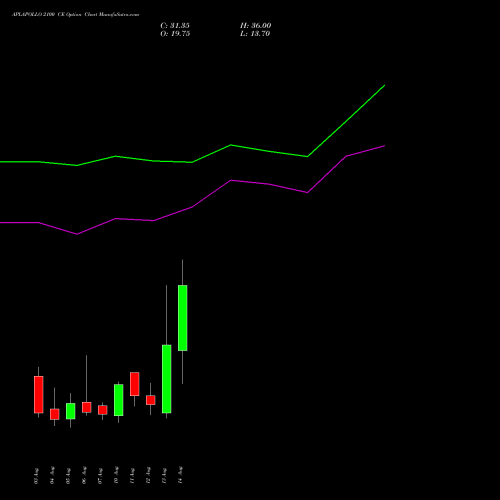The image size is (500, 500).
Task: Click the 05 Aug date label
Action: pyautogui.click(x=68, y=476)
